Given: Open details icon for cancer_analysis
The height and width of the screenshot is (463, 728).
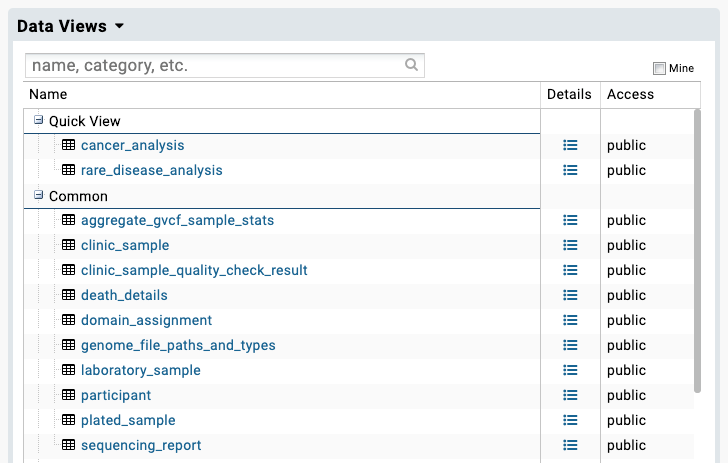Looking at the screenshot, I should pos(570,145).
